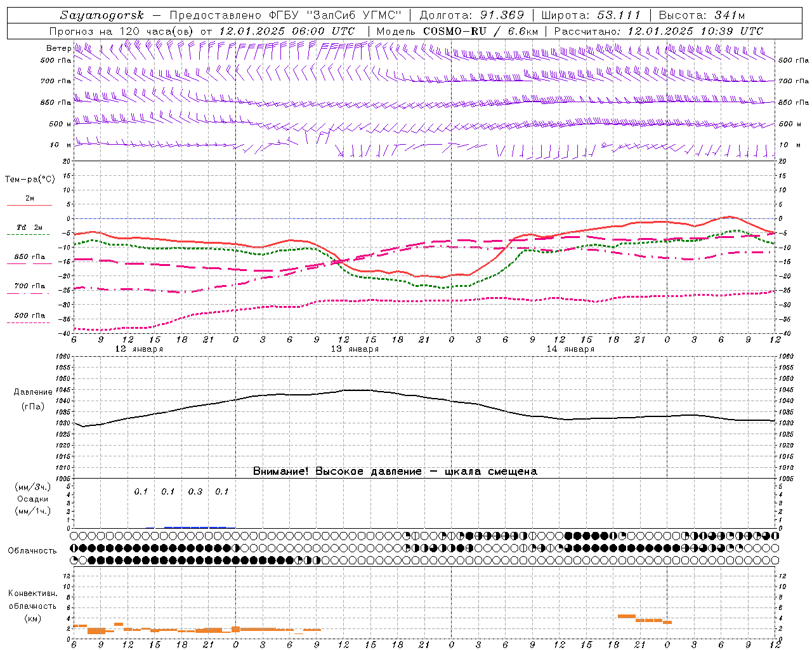Viewport: 812px width, 650px height.
Task: Click the forecast start time 12.01.2025 06:00 UTC
Action: tap(287, 31)
